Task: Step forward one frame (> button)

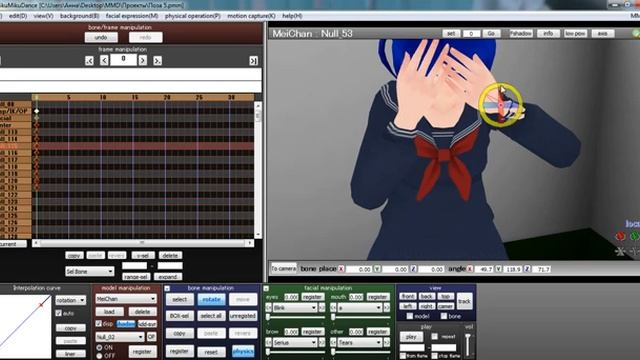Action: tap(142, 61)
